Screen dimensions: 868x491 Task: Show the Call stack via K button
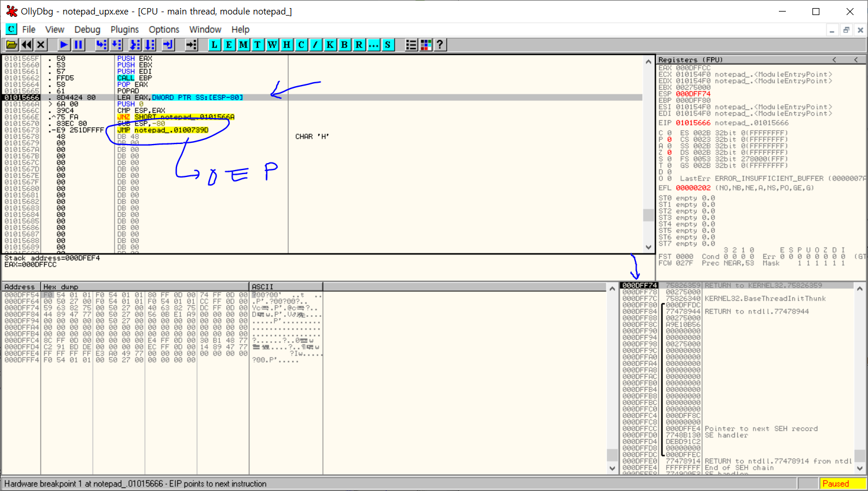point(330,45)
